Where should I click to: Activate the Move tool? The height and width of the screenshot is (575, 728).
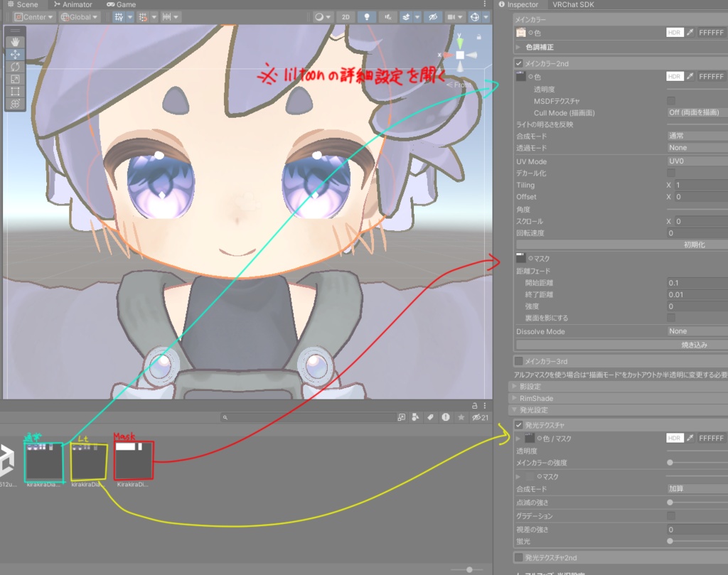[x=15, y=55]
